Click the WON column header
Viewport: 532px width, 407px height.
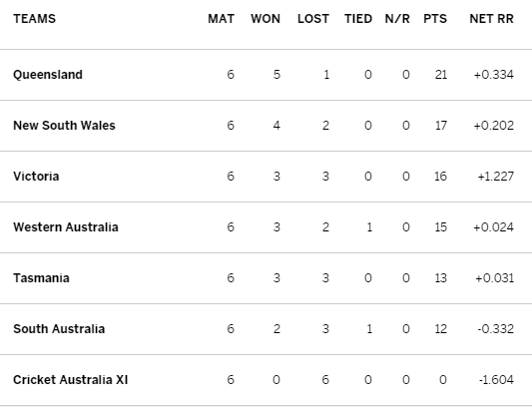(x=266, y=19)
